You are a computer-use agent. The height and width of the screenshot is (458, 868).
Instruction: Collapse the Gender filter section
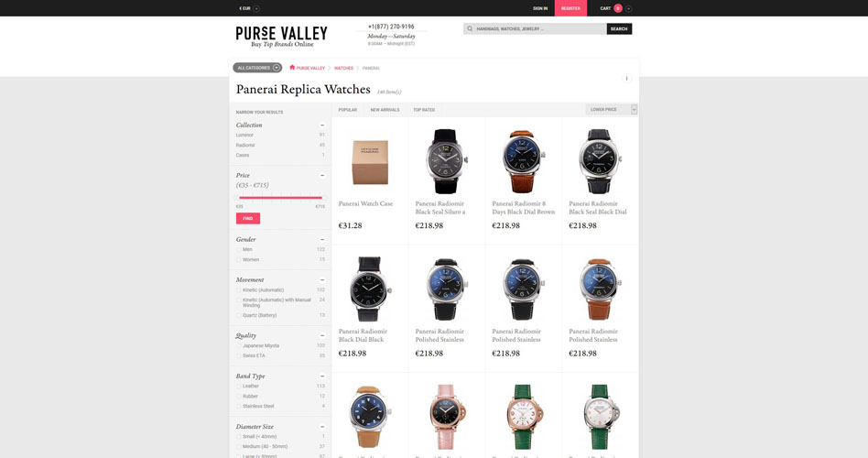(322, 240)
